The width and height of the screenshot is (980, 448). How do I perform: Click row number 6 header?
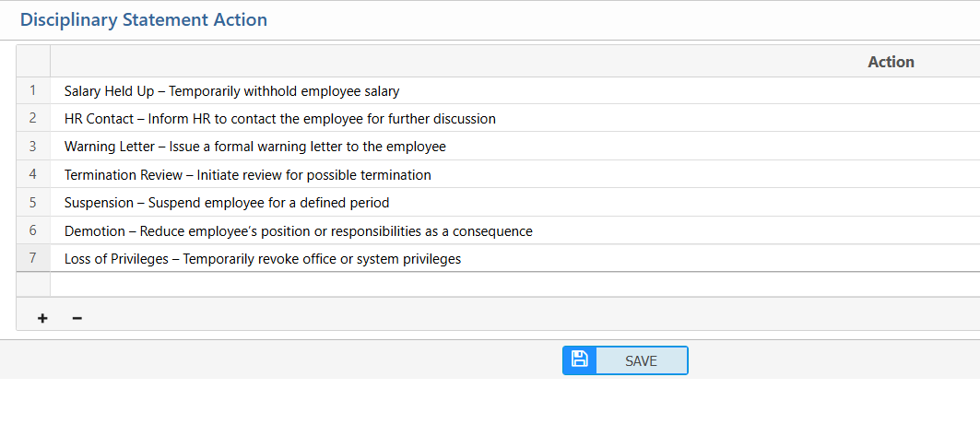coord(33,230)
